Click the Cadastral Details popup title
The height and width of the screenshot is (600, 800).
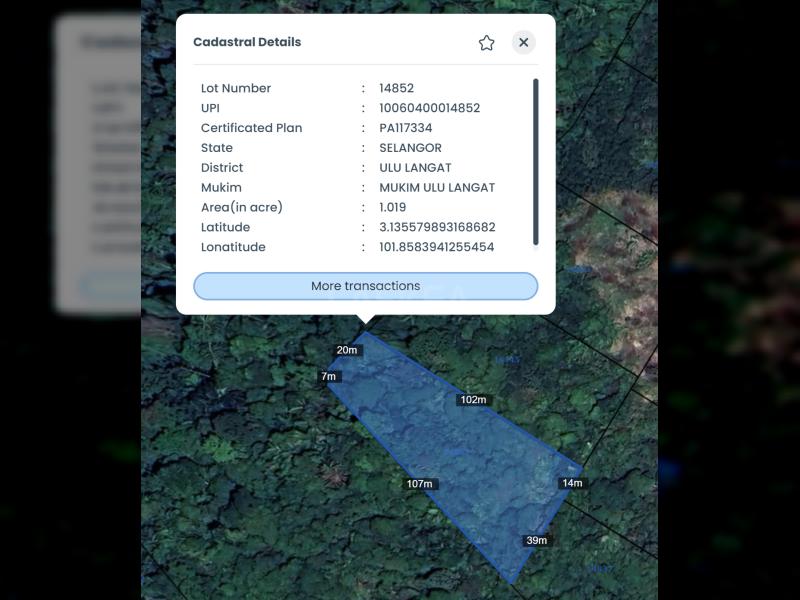(x=247, y=42)
